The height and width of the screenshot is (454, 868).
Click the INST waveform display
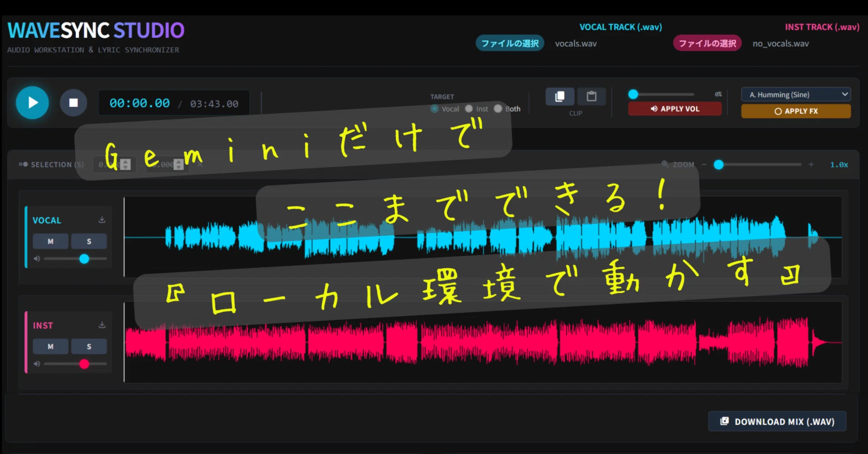point(483,342)
